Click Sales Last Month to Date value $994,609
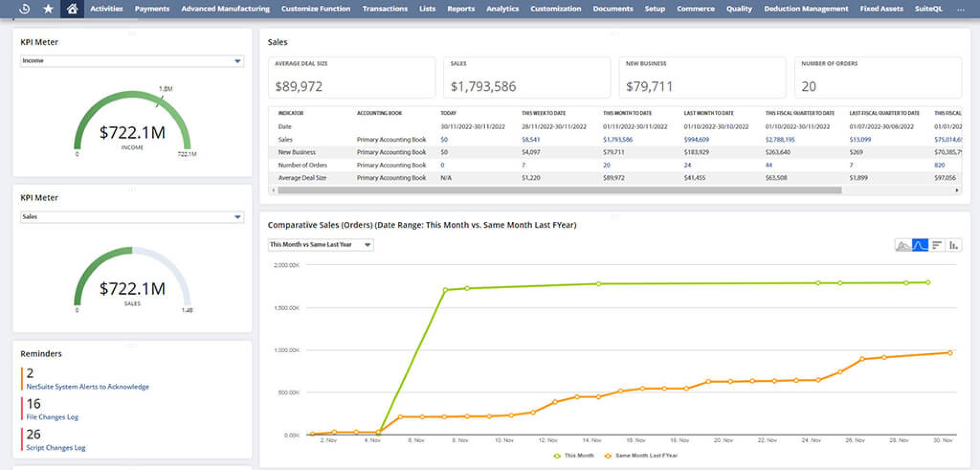Viewport: 980px width, 470px height. [x=696, y=140]
